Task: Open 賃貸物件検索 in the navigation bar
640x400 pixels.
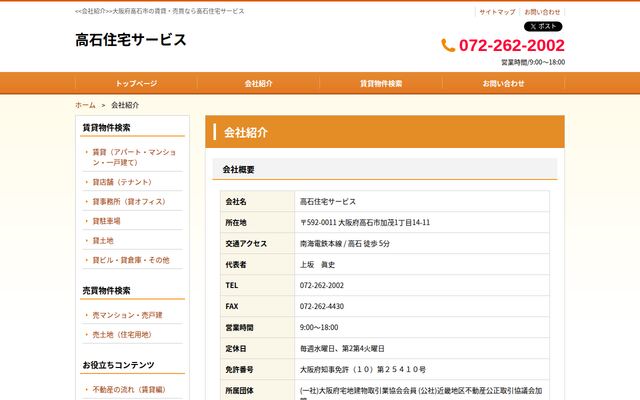Action: pos(381,84)
